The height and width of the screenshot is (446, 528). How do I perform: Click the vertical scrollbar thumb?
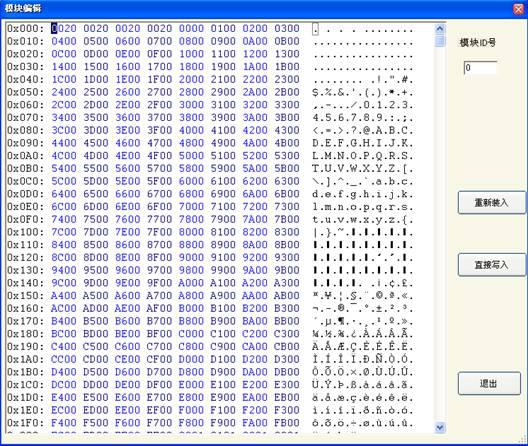[x=439, y=40]
